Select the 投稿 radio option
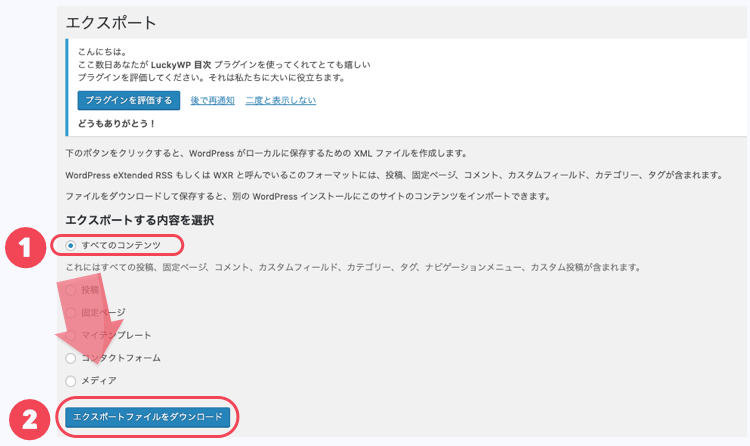This screenshot has width=750, height=446. 71,290
